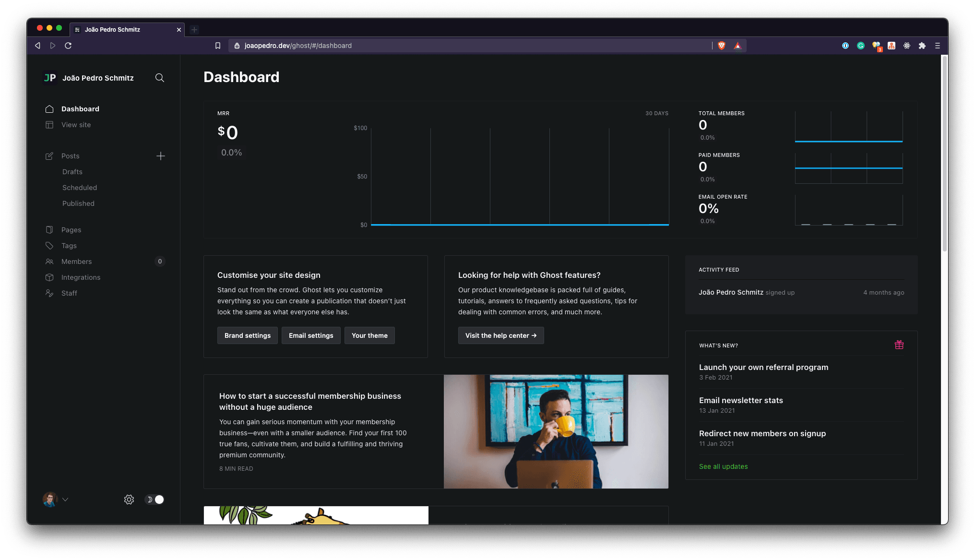Toggle the dark mode switch

click(x=154, y=500)
